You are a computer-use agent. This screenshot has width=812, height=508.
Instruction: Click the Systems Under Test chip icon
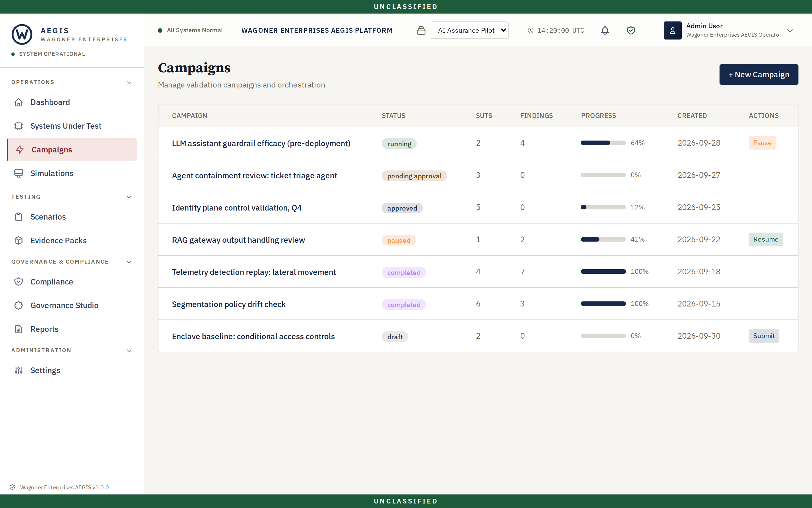19,126
